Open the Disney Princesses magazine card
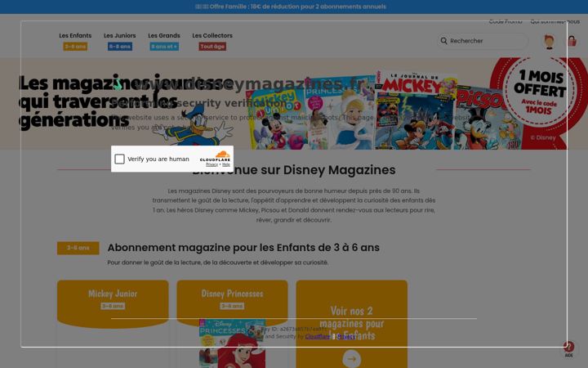 pos(232,324)
